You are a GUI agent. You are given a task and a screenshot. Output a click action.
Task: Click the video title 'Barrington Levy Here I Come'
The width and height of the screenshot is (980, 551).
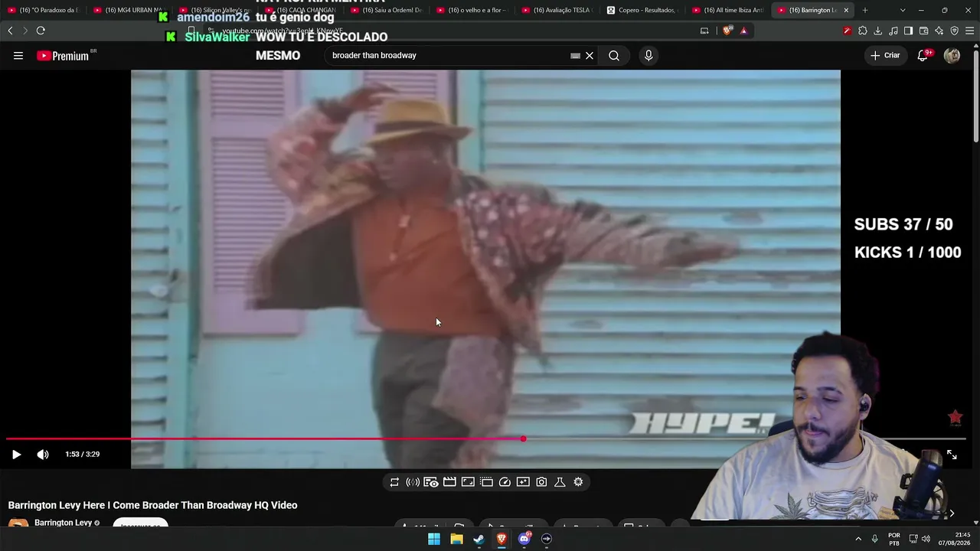(153, 505)
